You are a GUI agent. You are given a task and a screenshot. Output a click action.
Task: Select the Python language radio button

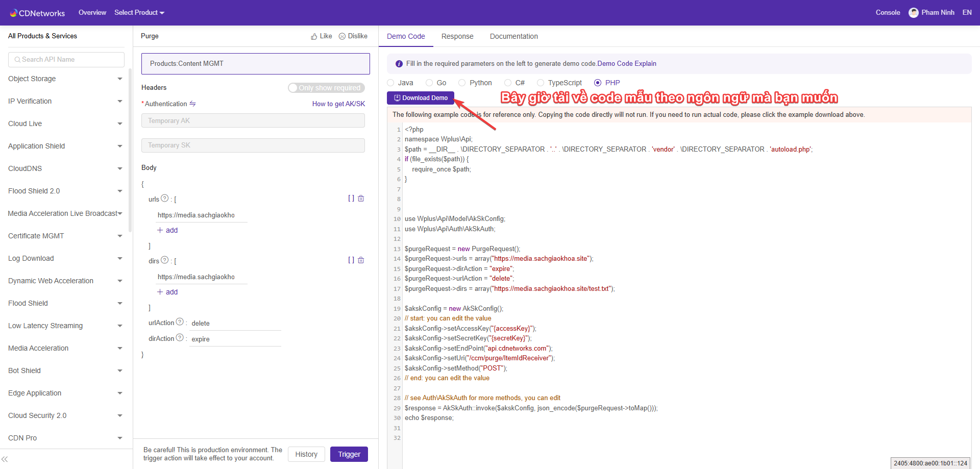462,83
